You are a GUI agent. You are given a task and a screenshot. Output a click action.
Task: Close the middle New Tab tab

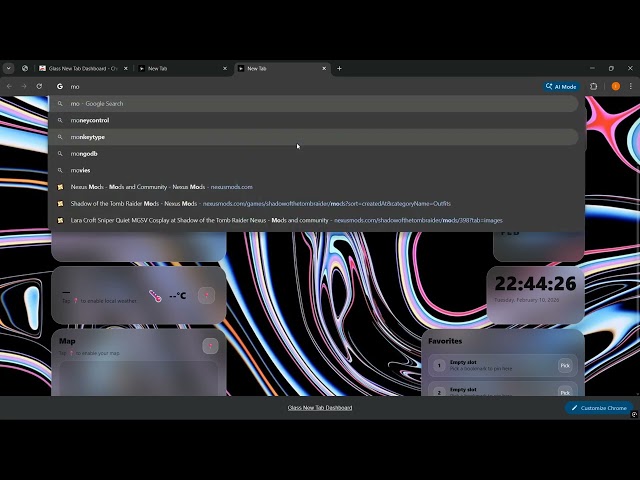pyautogui.click(x=225, y=69)
